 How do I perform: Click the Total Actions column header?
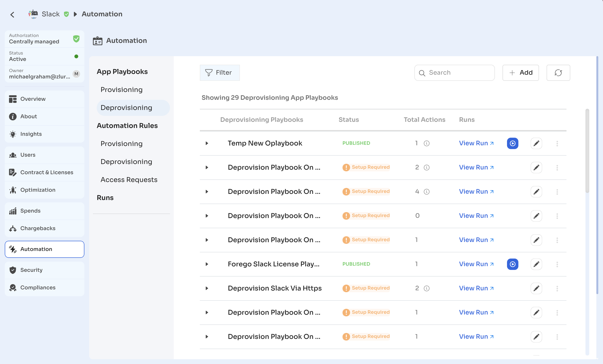pos(424,120)
